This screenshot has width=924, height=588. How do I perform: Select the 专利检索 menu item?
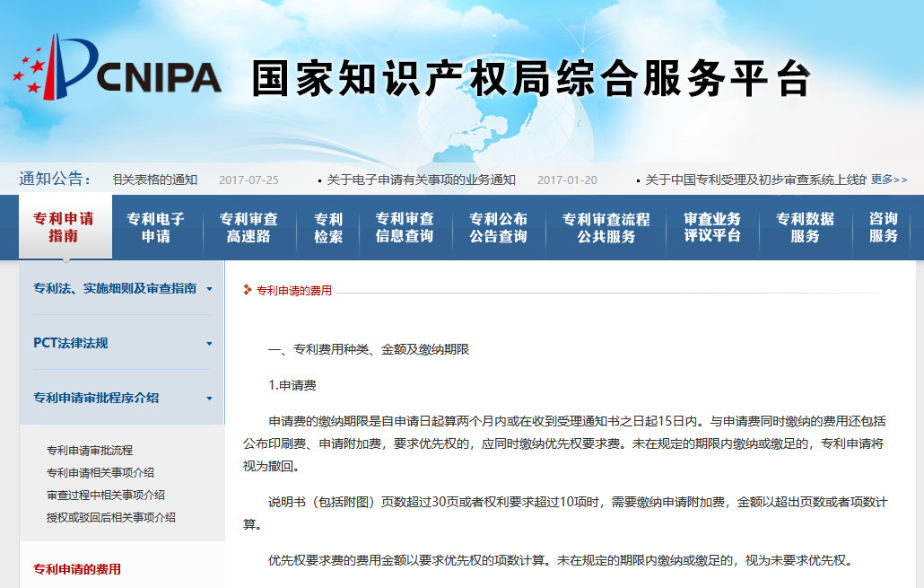pyautogui.click(x=328, y=228)
